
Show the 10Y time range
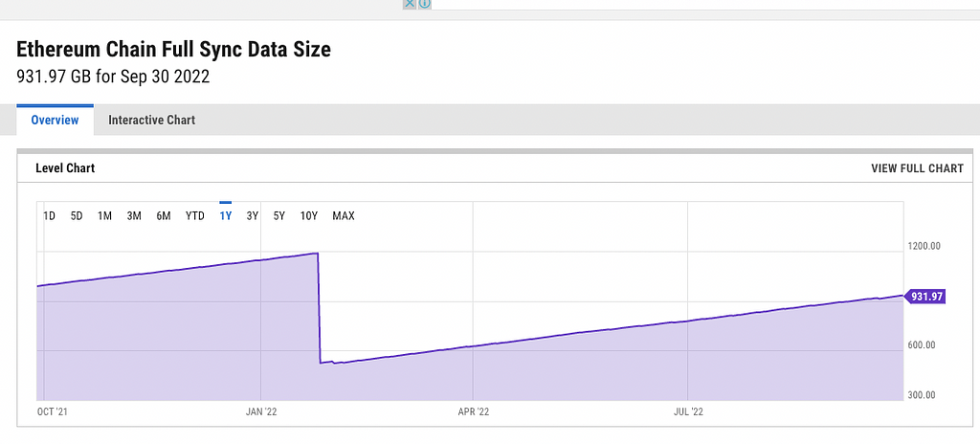click(x=309, y=216)
